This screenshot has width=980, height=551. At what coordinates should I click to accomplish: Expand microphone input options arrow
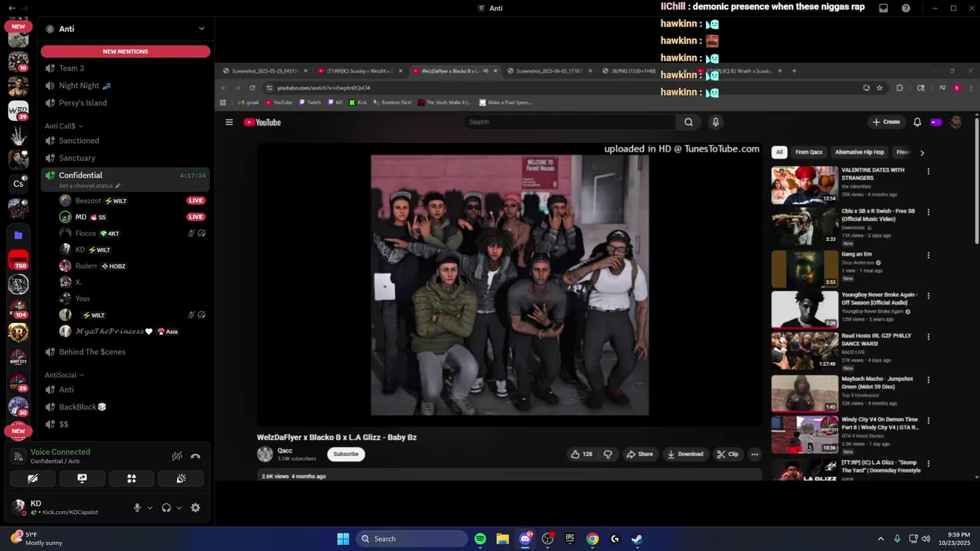click(150, 507)
